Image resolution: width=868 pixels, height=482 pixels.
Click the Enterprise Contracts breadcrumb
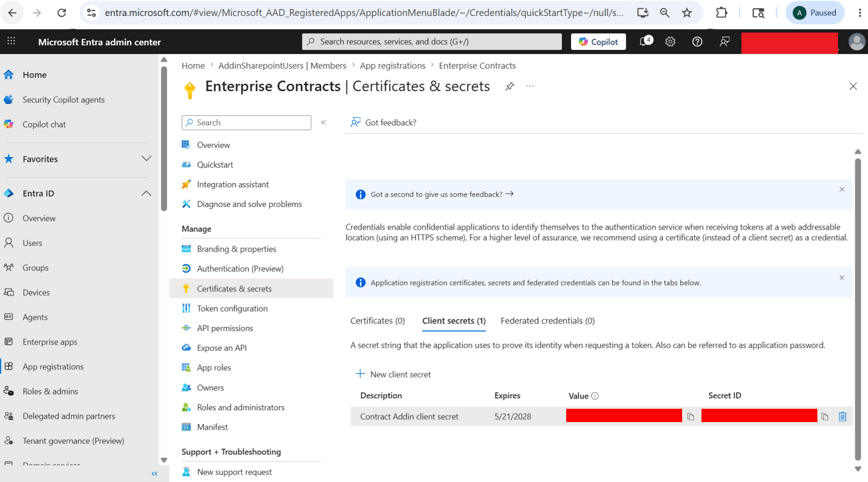coord(477,66)
